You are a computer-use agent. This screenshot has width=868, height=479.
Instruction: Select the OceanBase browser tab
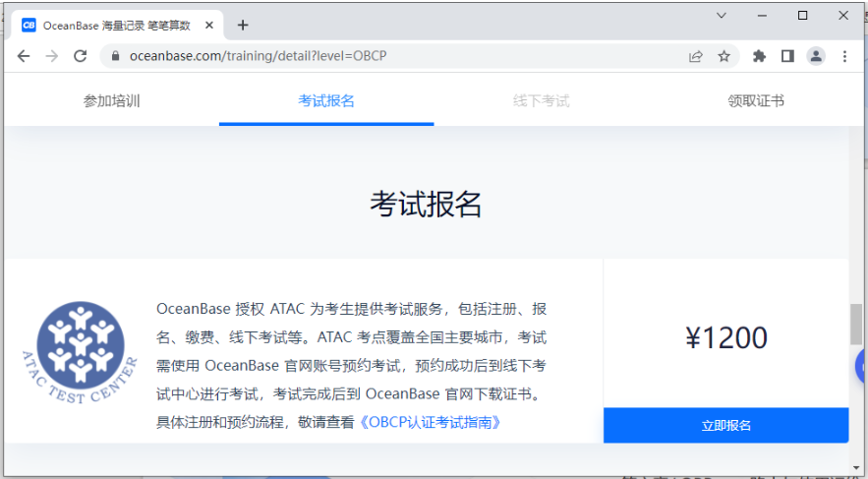[117, 25]
